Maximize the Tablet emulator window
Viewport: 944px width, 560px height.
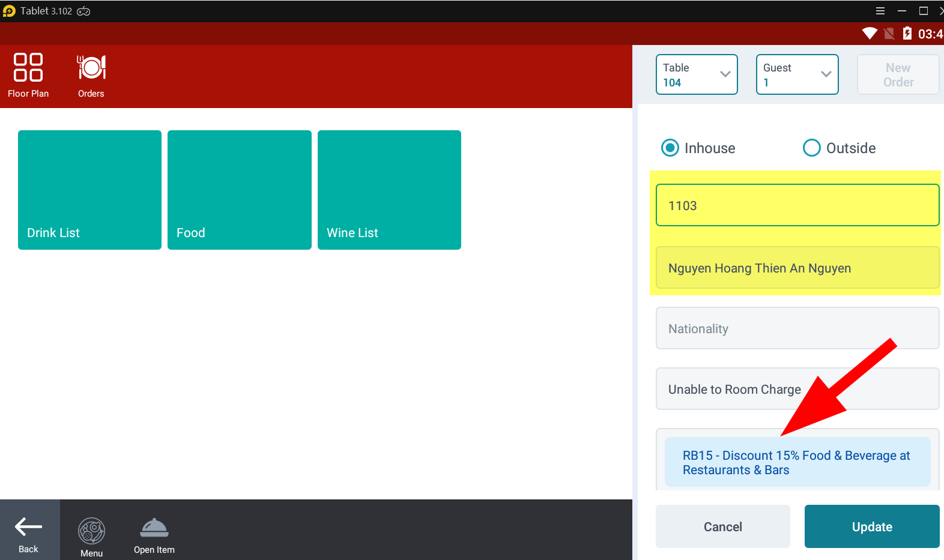click(x=924, y=11)
